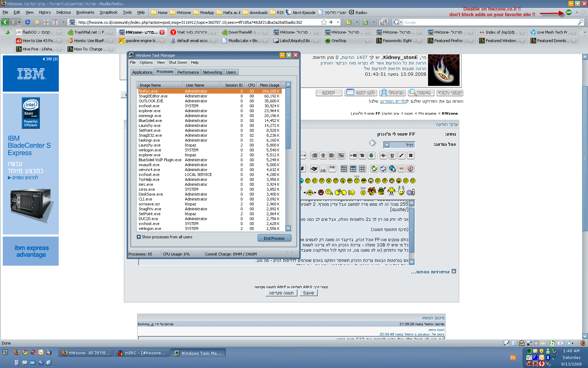588x368 pixels.
Task: Apply underline with the U editor button
Action: 392,156
